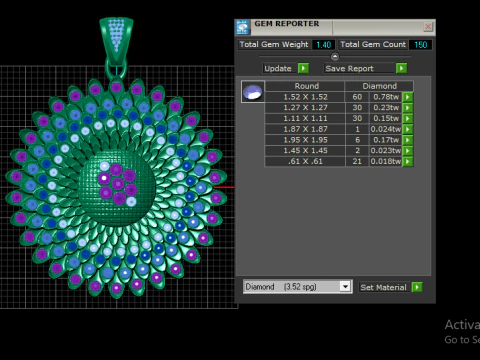Click green arrow for .61 X .61 row
The height and width of the screenshot is (360, 480).
[408, 161]
